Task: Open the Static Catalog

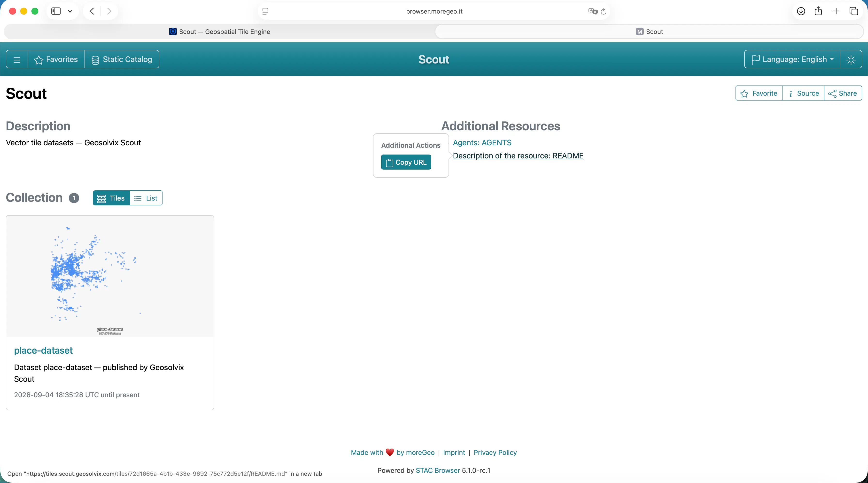Action: click(122, 59)
